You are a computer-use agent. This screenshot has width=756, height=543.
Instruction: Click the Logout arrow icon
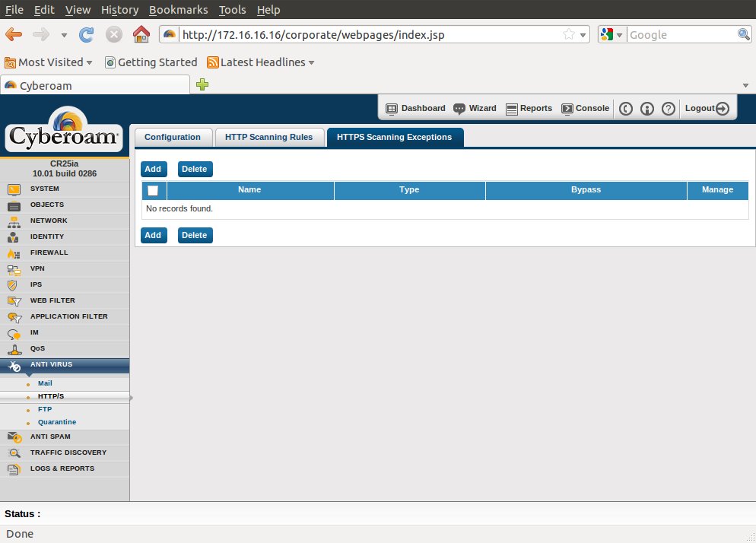[x=723, y=109]
